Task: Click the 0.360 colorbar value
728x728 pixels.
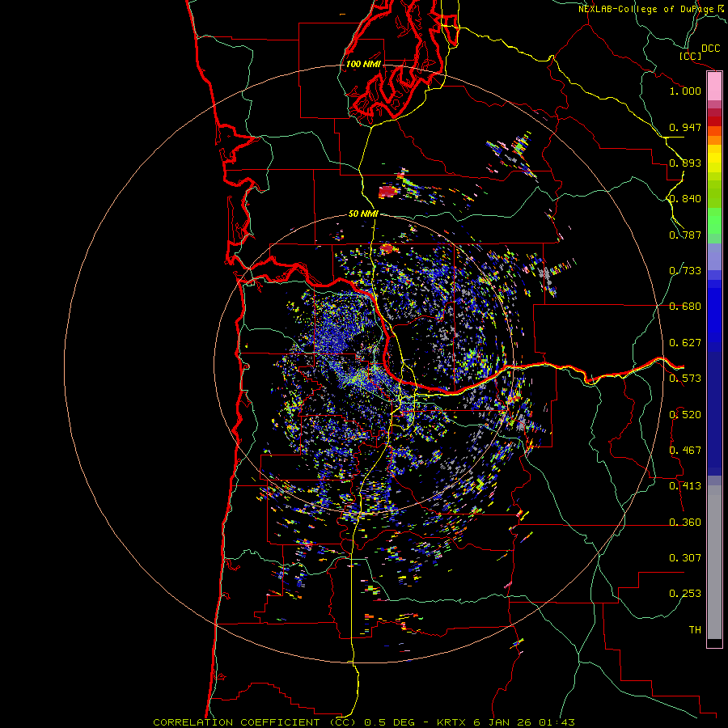Action: (x=685, y=522)
